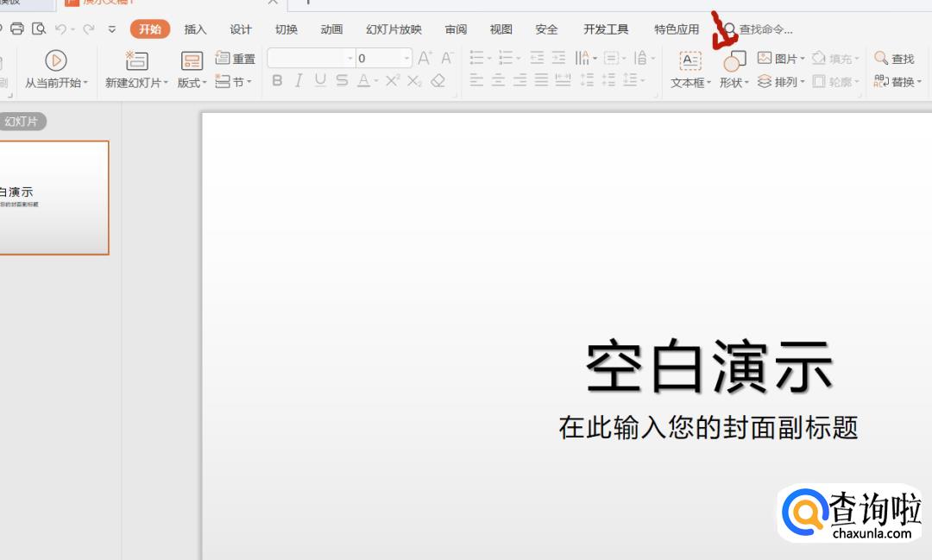
Task: Click the clear formatting eraser icon
Action: (438, 80)
